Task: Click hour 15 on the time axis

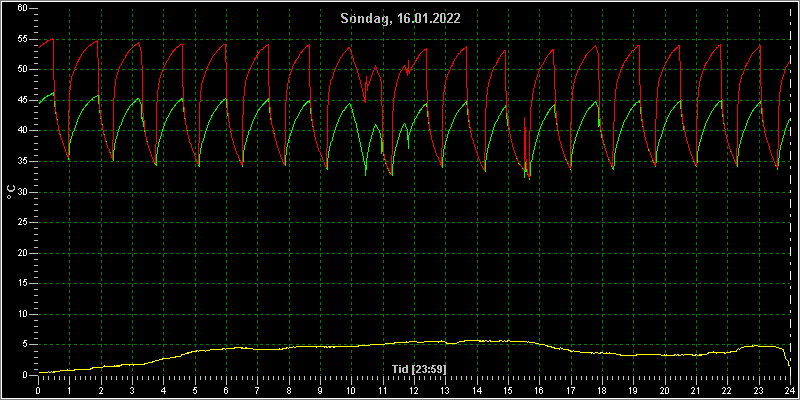Action: (x=508, y=389)
